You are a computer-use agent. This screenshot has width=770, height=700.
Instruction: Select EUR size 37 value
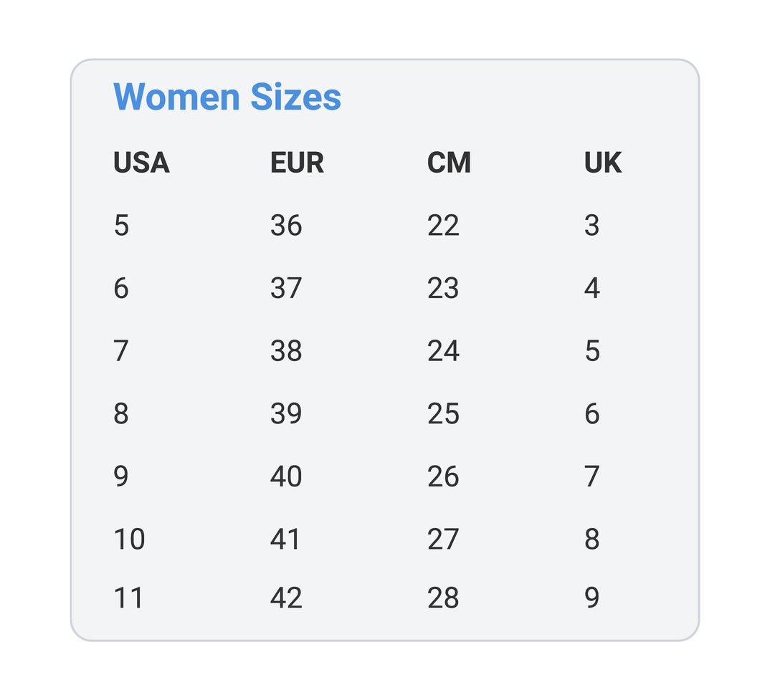point(286,289)
